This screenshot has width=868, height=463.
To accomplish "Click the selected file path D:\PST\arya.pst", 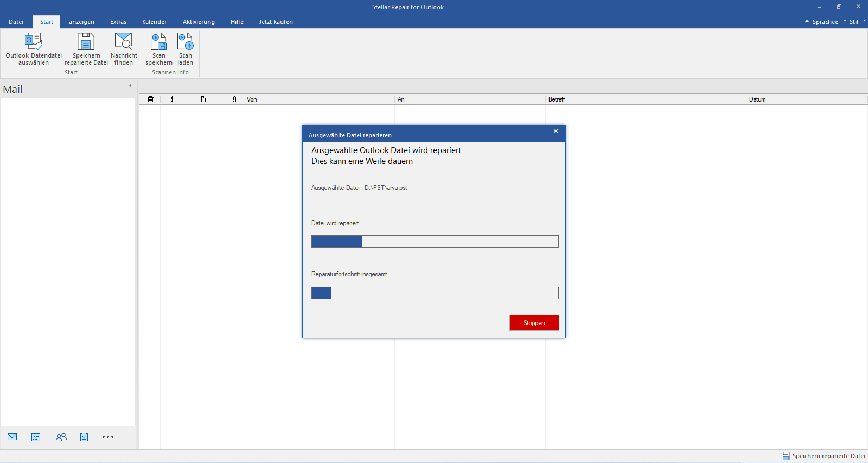I will (x=386, y=188).
